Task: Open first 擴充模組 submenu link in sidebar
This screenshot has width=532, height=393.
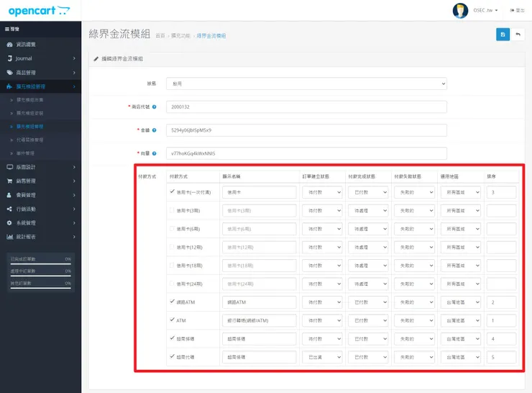Action: (x=30, y=100)
